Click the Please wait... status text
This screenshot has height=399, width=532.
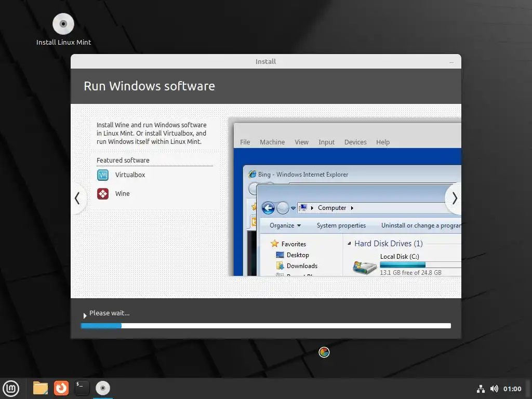[x=109, y=313]
